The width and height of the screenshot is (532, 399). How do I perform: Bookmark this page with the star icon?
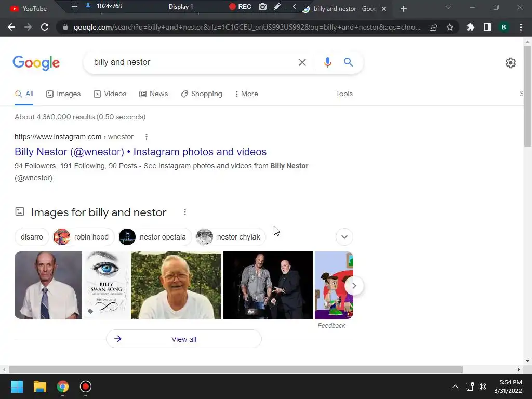coord(450,27)
